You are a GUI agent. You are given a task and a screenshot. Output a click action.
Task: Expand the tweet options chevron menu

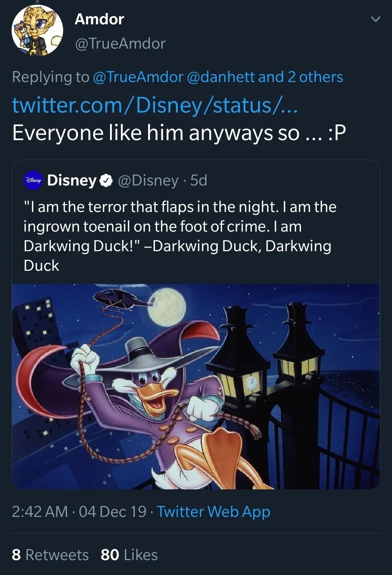click(376, 19)
